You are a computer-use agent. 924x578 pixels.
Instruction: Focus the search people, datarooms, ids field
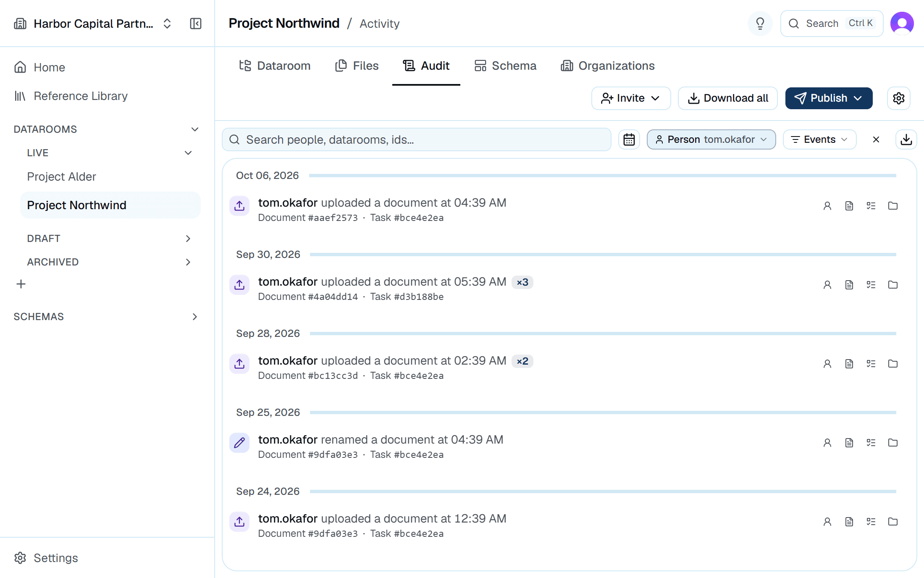click(416, 139)
